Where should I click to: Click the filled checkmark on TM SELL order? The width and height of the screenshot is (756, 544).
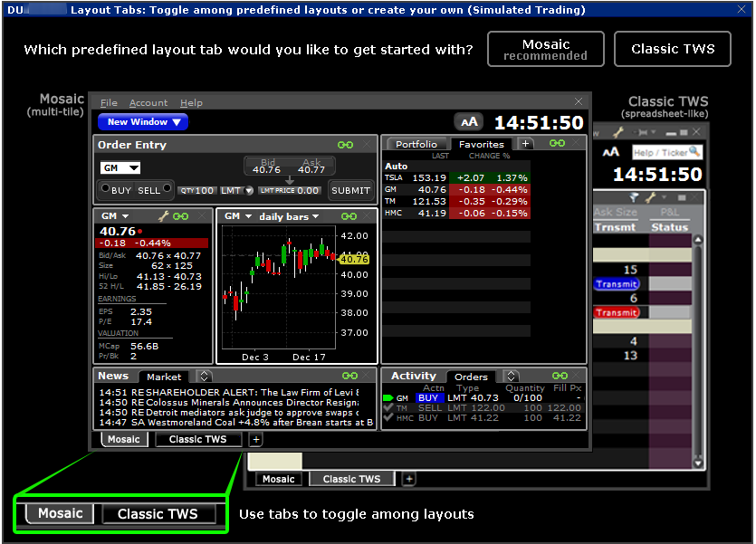point(388,407)
